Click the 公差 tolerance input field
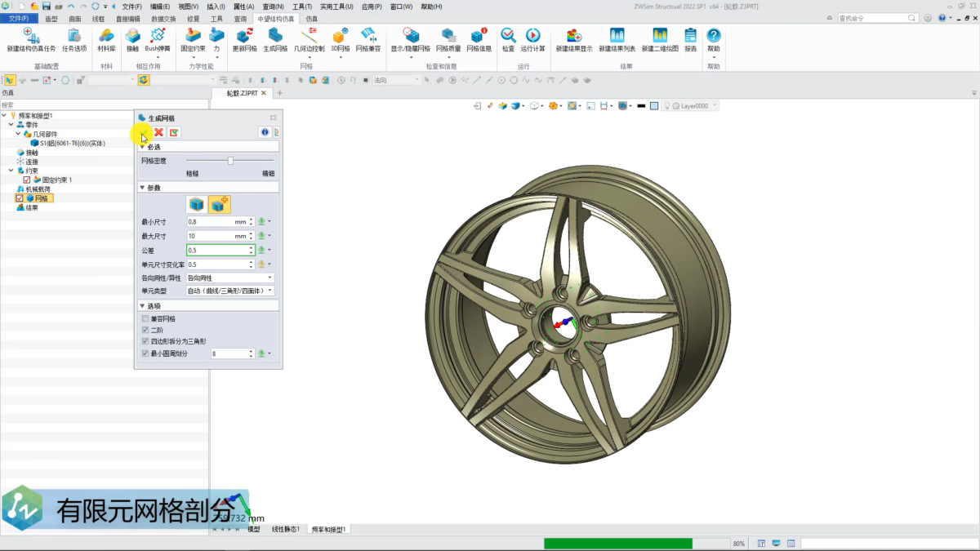This screenshot has width=980, height=551. point(220,250)
